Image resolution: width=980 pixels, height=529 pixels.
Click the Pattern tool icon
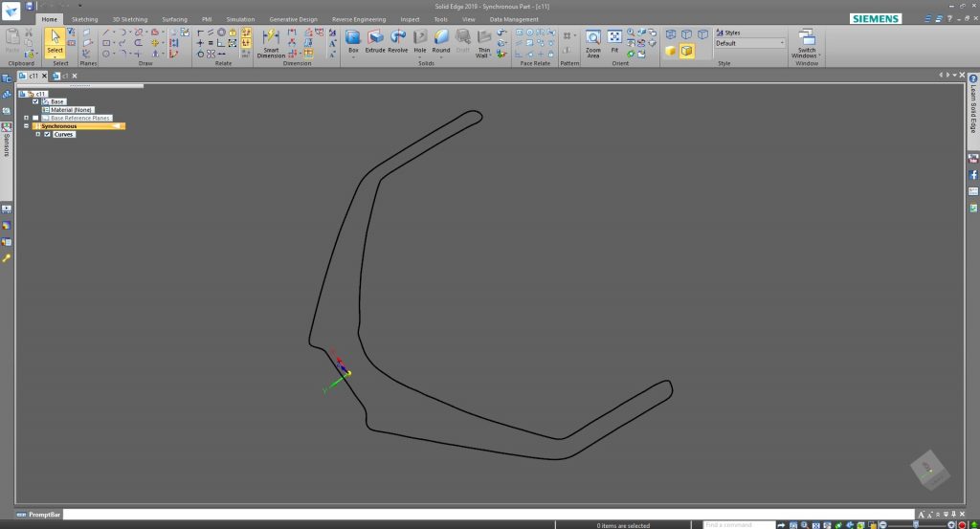click(x=567, y=35)
